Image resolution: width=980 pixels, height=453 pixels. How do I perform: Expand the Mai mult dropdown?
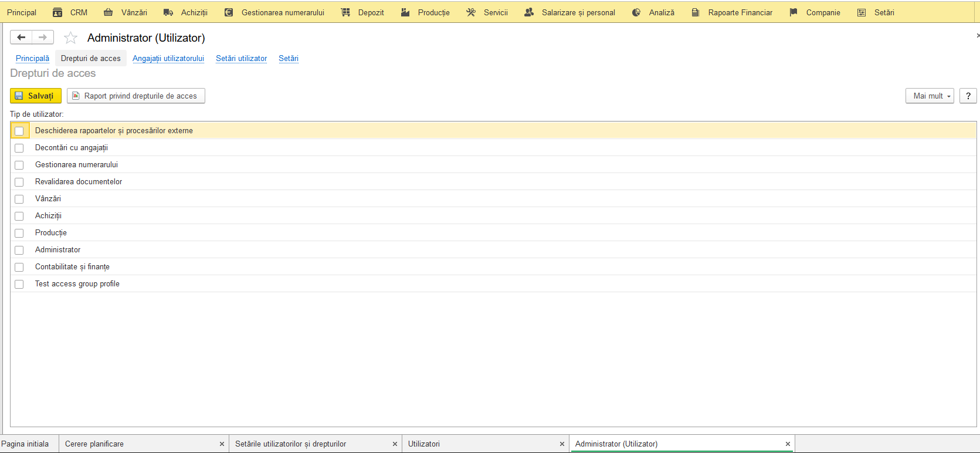930,96
